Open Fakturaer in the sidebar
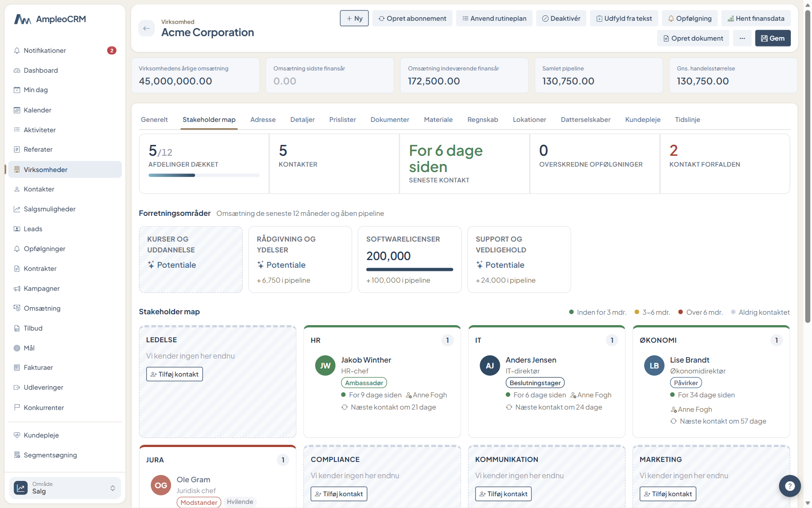This screenshot has width=812, height=508. (65, 368)
